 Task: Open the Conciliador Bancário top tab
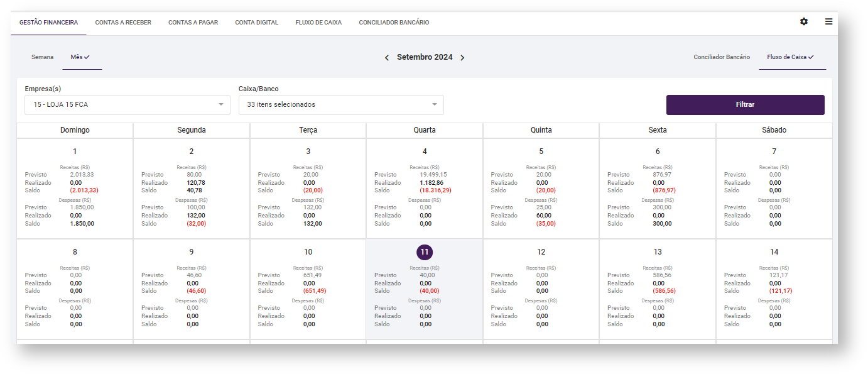[x=394, y=23]
